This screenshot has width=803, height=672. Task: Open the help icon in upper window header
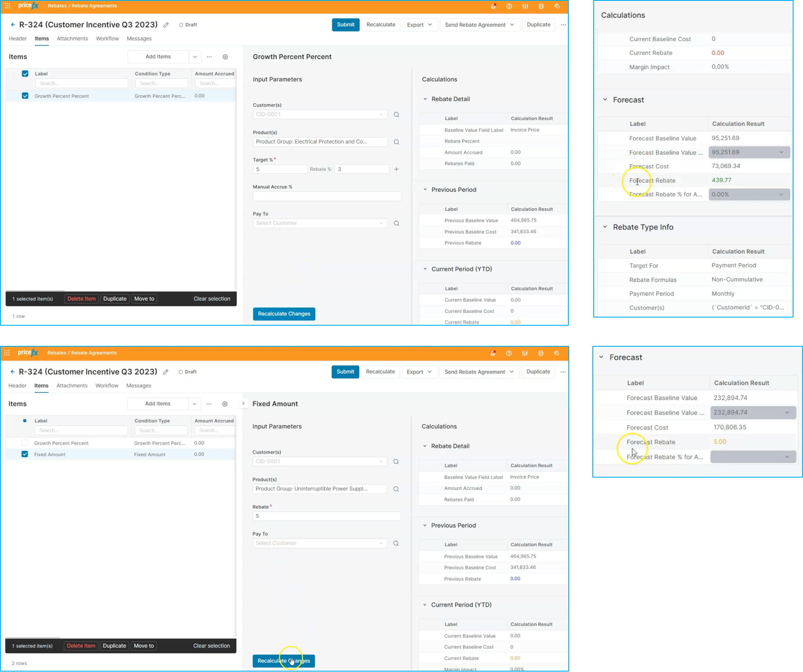(x=509, y=6)
